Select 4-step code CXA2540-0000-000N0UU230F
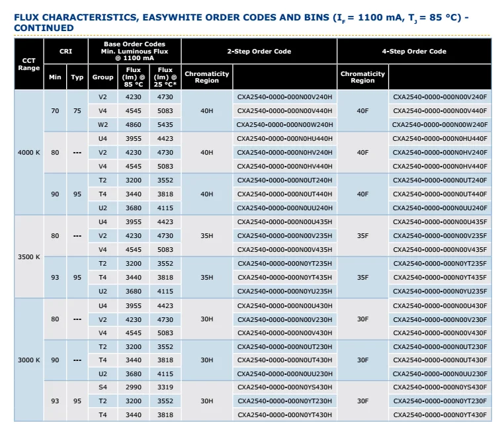 (x=440, y=374)
